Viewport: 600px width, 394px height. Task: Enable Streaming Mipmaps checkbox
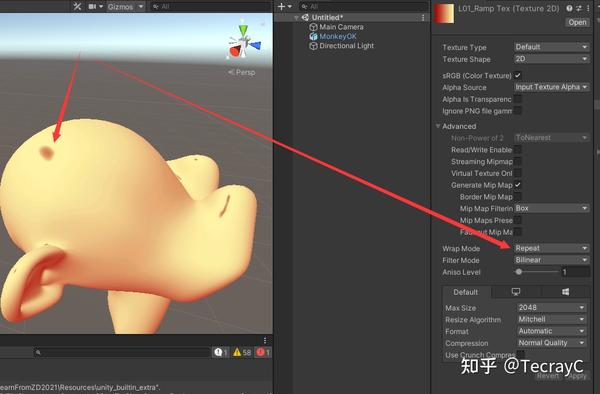(x=518, y=161)
